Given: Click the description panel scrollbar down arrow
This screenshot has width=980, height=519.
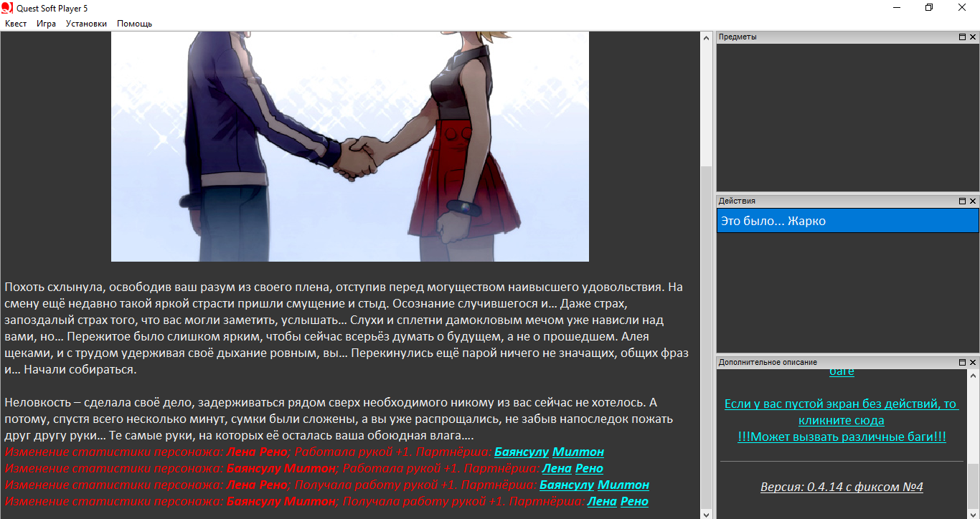Looking at the screenshot, I should tap(974, 513).
